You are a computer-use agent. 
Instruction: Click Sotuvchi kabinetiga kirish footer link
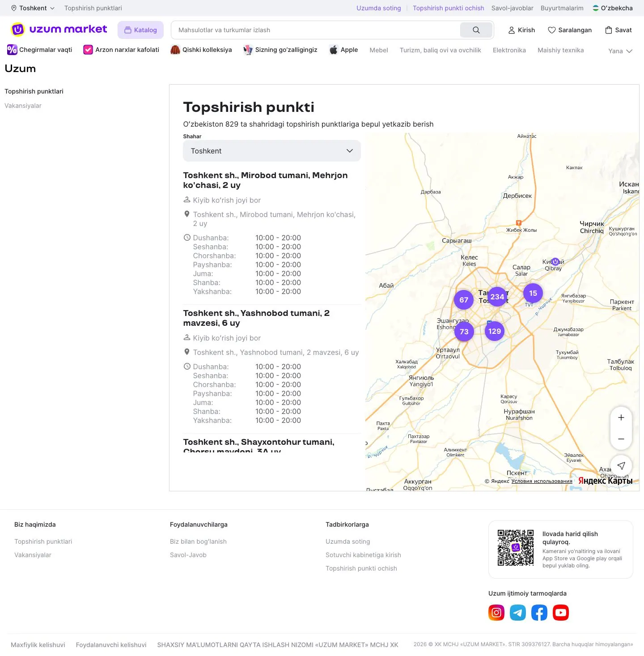click(x=363, y=555)
